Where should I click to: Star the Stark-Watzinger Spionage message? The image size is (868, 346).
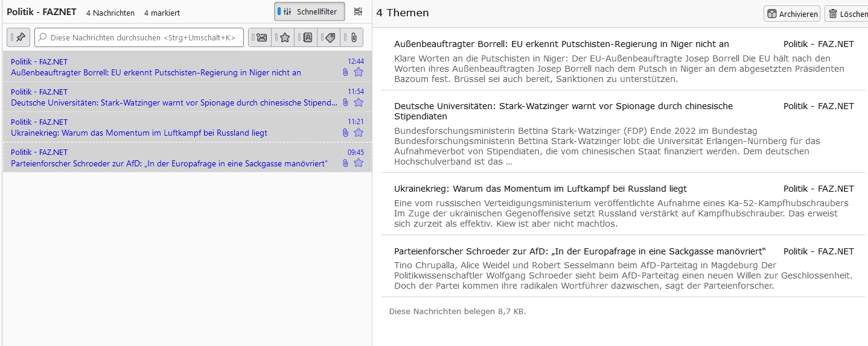pos(359,102)
